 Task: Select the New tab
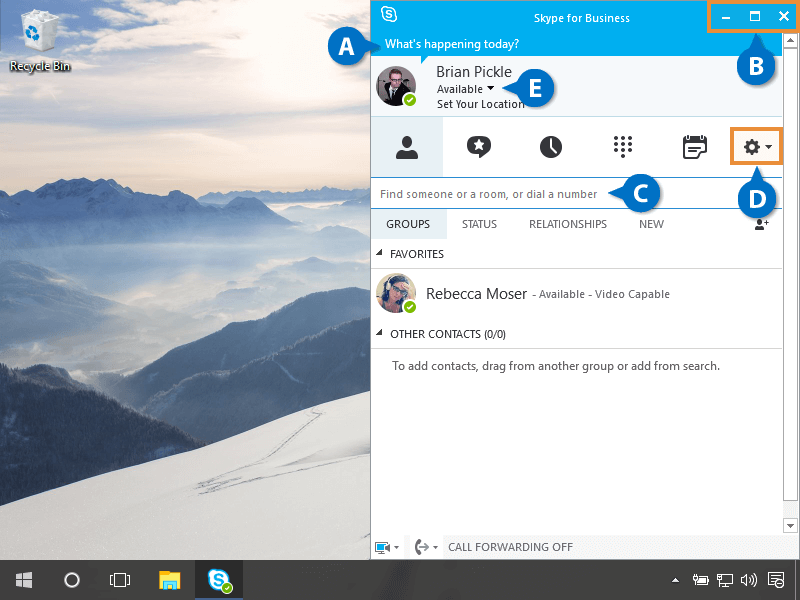651,224
